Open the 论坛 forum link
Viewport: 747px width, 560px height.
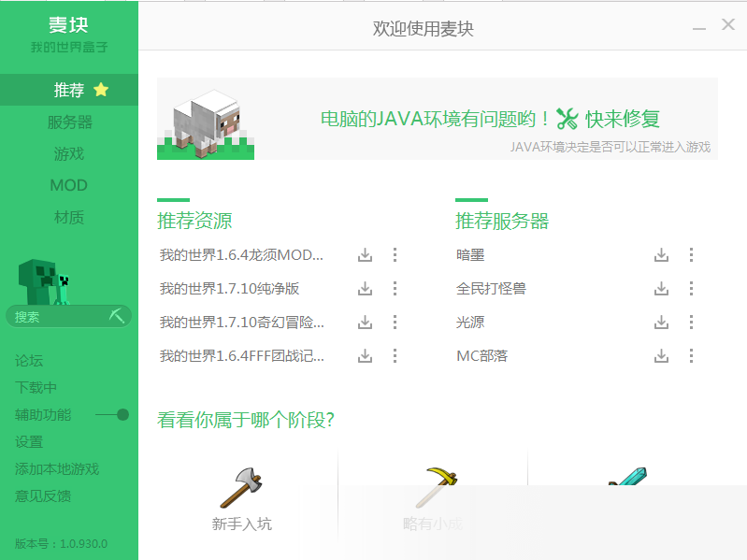[x=29, y=361]
